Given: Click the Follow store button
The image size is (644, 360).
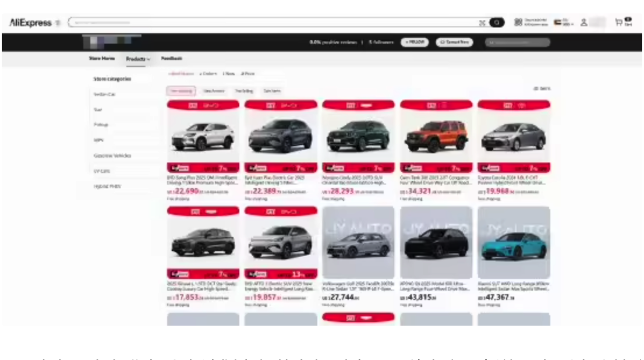Looking at the screenshot, I should pos(415,42).
